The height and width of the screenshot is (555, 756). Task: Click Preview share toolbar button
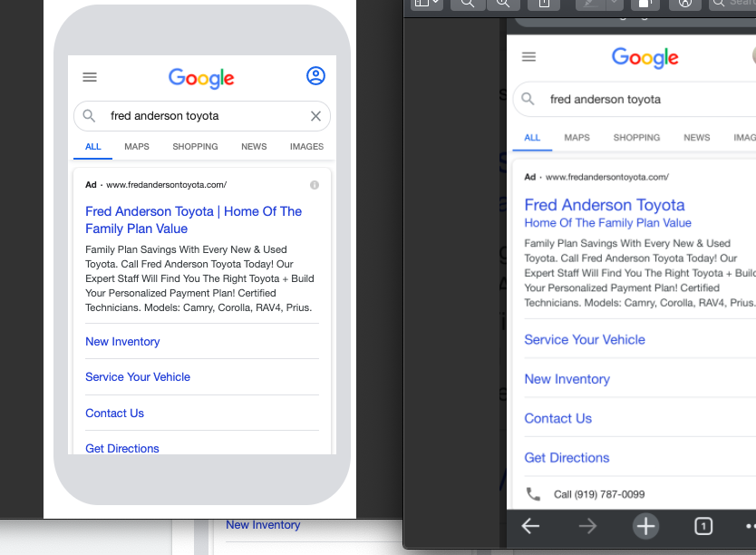(x=544, y=5)
